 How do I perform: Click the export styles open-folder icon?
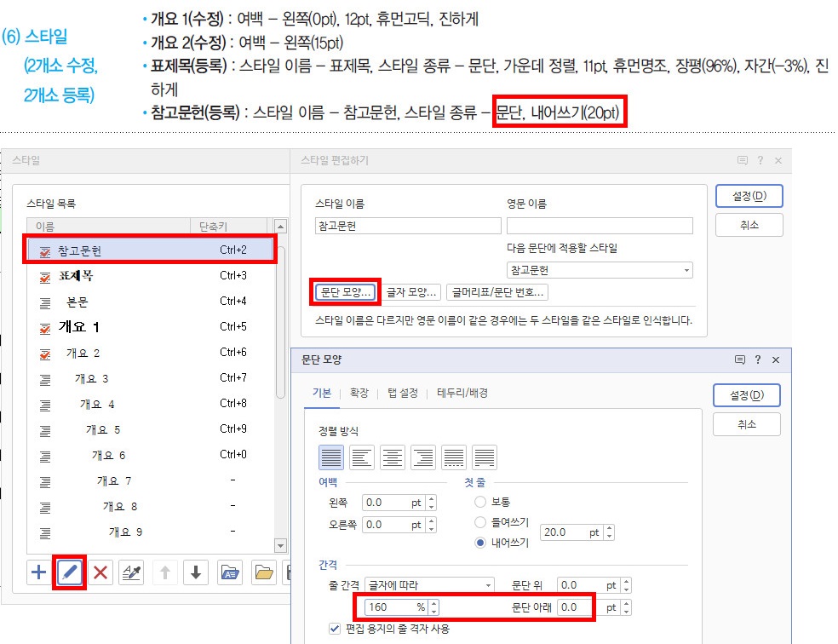[x=263, y=572]
